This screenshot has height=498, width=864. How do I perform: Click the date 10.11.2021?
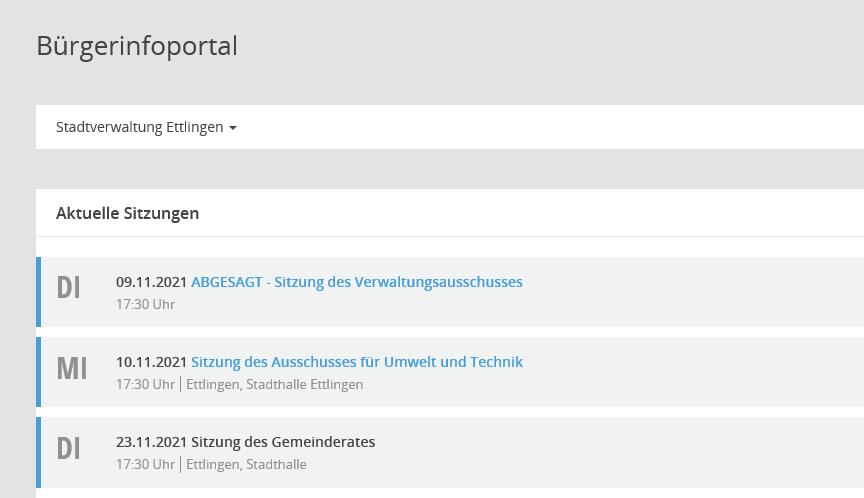coord(151,362)
